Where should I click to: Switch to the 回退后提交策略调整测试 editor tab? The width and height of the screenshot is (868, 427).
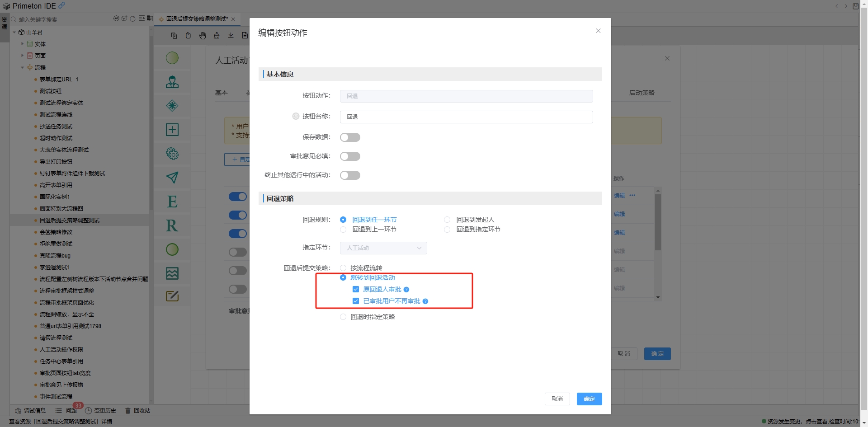click(x=197, y=19)
